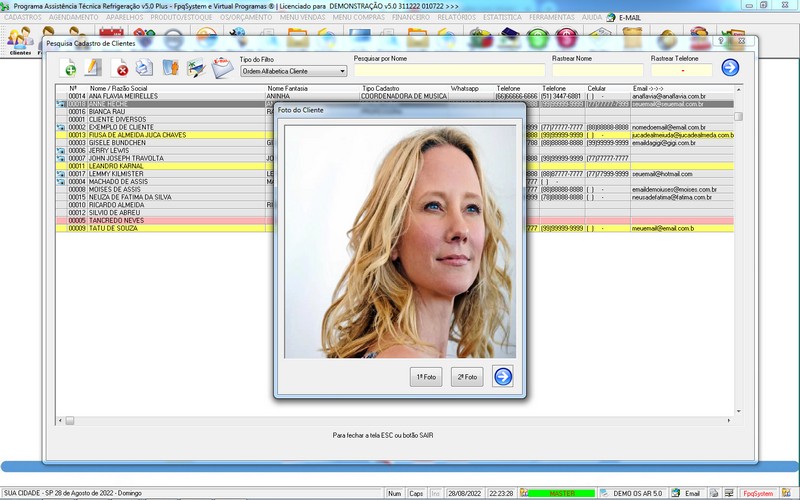Open the ESTATISTICA menu

tap(502, 17)
